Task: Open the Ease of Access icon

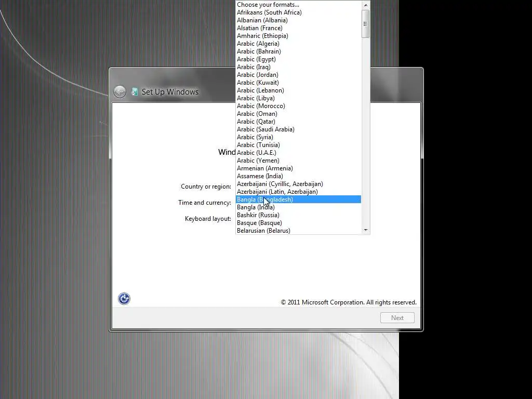Action: tap(124, 299)
